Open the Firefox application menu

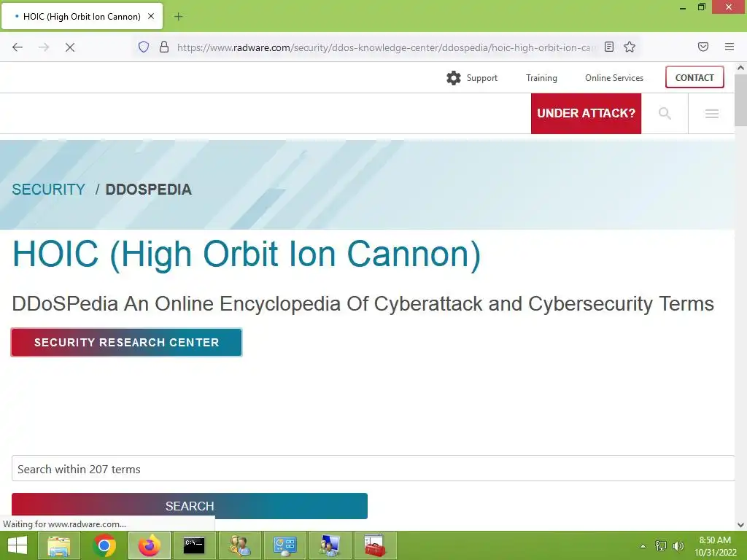click(x=729, y=47)
